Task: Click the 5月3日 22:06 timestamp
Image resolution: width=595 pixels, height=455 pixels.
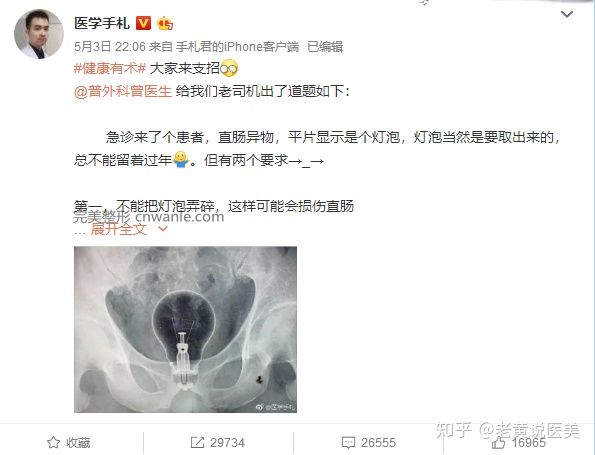Action: click(x=110, y=47)
